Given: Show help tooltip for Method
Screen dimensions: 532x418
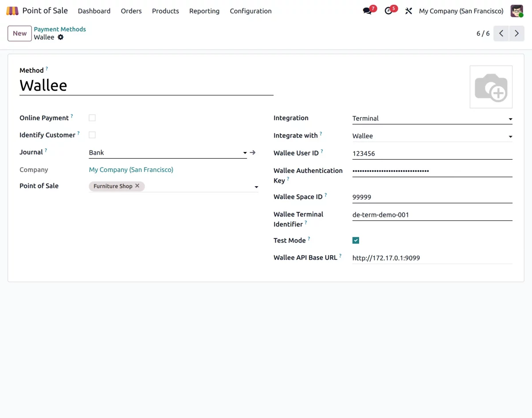Looking at the screenshot, I should point(47,69).
